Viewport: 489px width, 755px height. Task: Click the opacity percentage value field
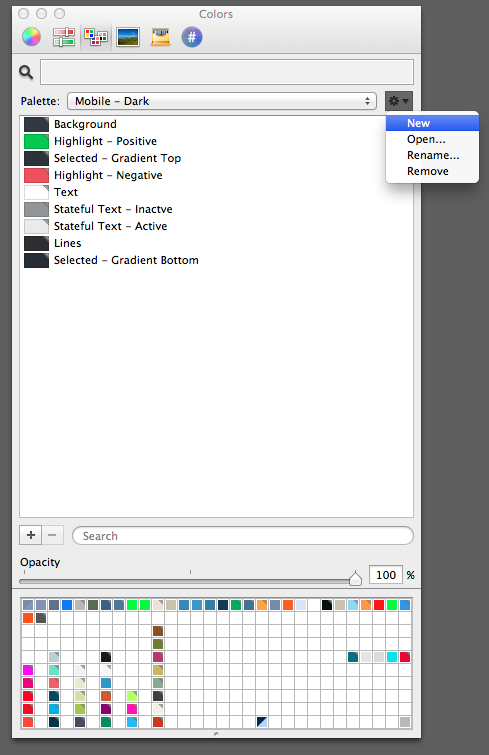point(386,575)
